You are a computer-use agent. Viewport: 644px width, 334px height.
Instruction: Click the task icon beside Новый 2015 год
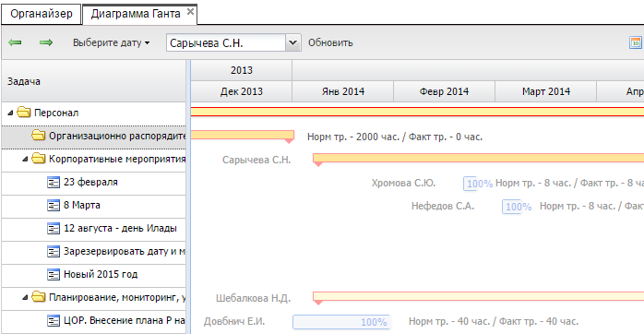[54, 274]
